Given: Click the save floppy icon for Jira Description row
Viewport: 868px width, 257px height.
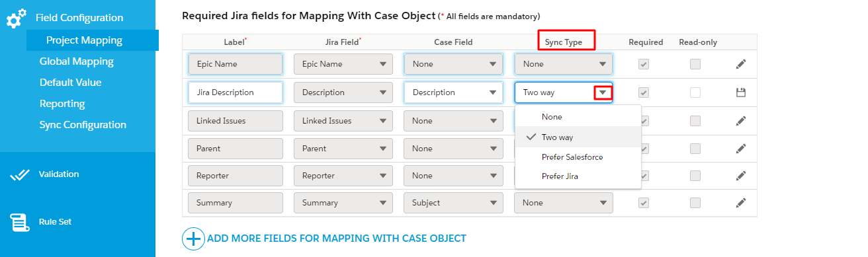Looking at the screenshot, I should pos(741,92).
